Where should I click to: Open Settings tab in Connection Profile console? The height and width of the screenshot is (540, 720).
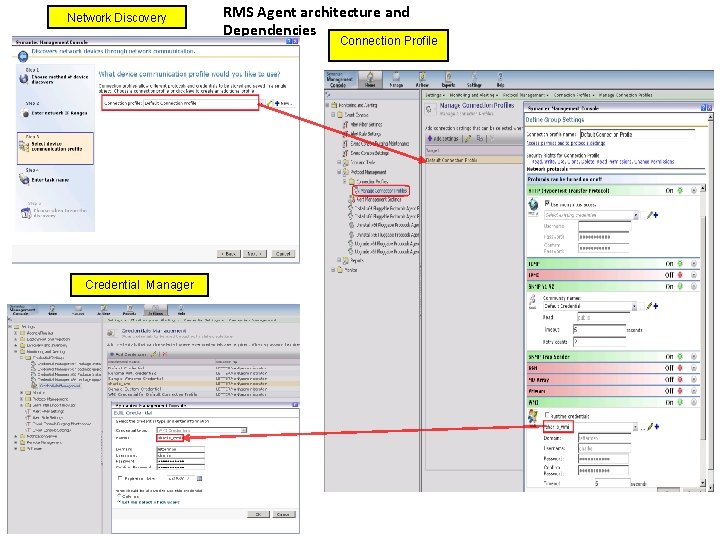[474, 80]
